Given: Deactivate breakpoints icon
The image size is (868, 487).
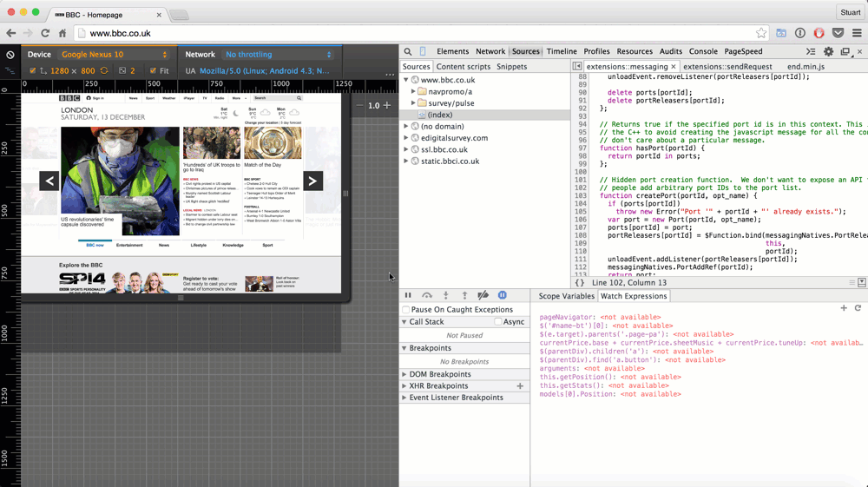Looking at the screenshot, I should click(483, 295).
